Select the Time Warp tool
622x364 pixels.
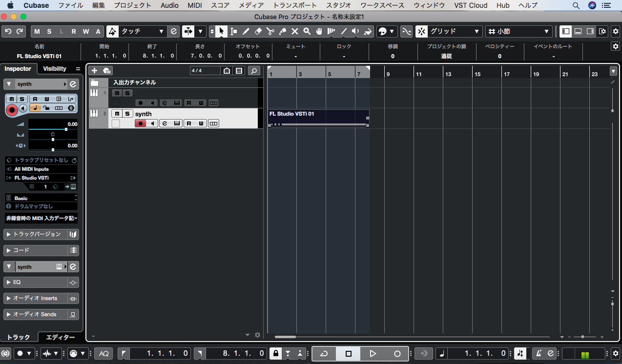(332, 31)
